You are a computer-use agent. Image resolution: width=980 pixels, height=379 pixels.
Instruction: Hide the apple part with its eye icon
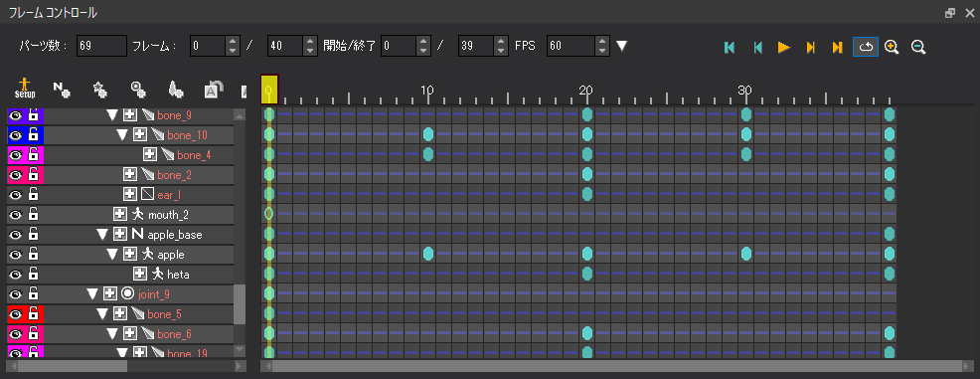click(16, 256)
